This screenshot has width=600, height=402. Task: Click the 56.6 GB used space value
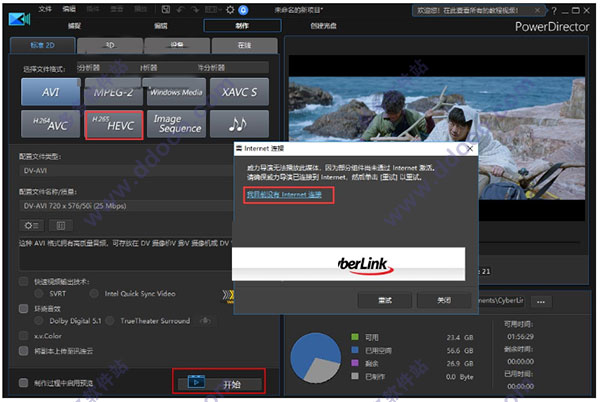(x=460, y=350)
